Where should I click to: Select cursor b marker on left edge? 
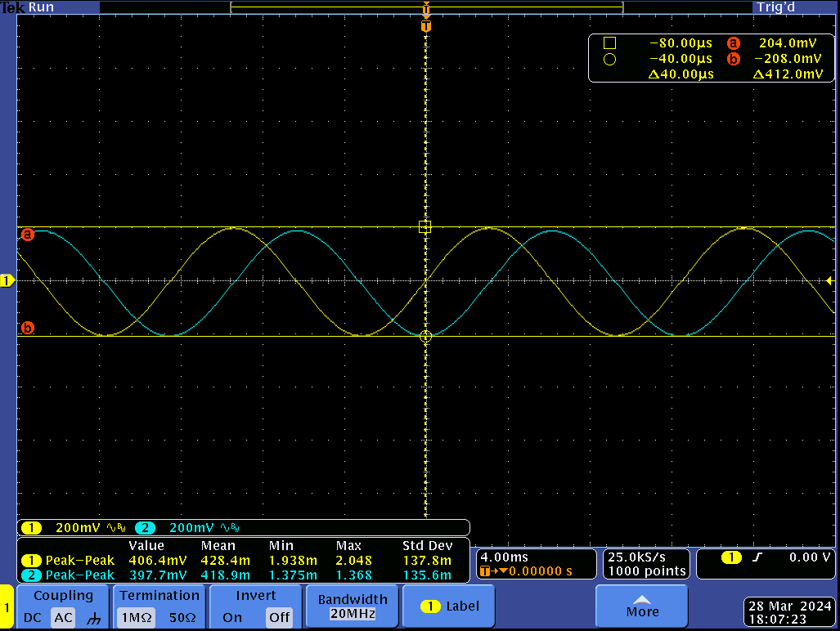pos(27,329)
